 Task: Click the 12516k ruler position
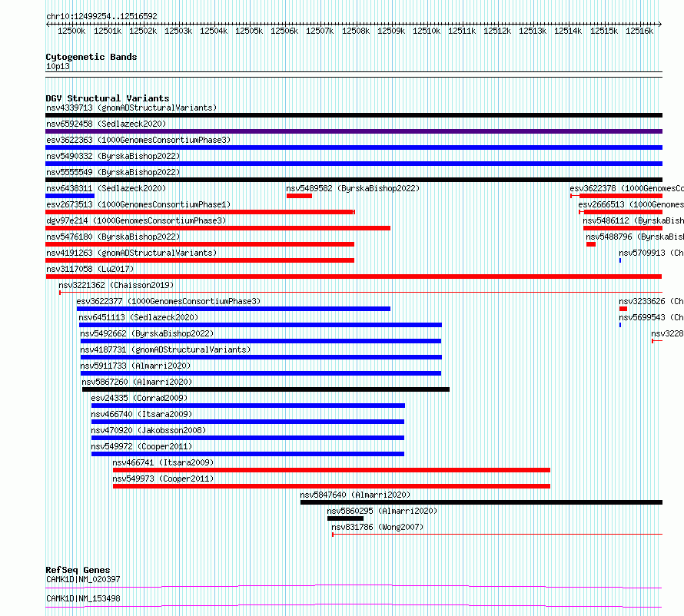coord(639,31)
